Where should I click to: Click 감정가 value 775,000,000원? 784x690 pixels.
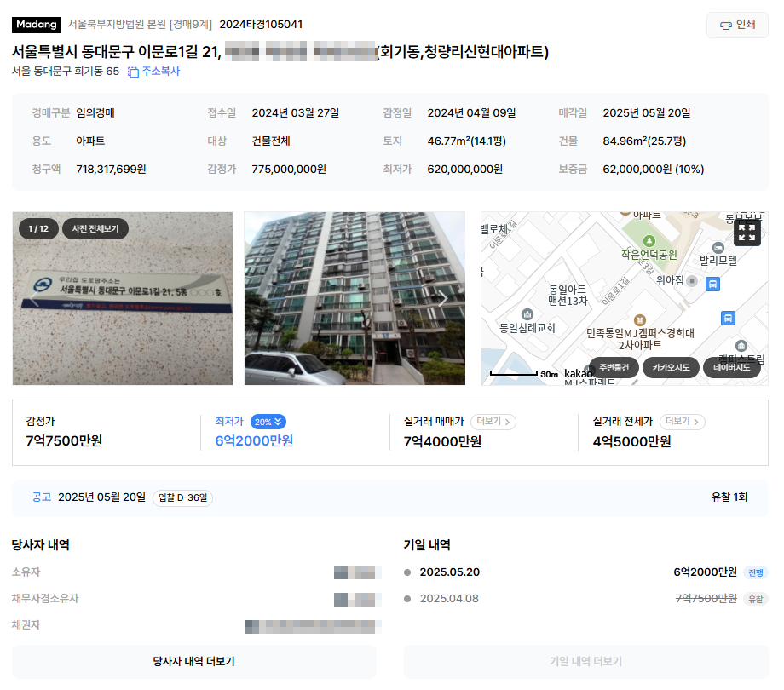(289, 170)
